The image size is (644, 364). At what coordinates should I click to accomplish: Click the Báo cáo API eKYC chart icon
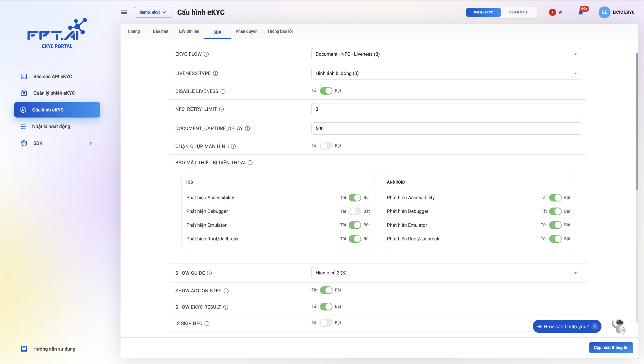[24, 76]
